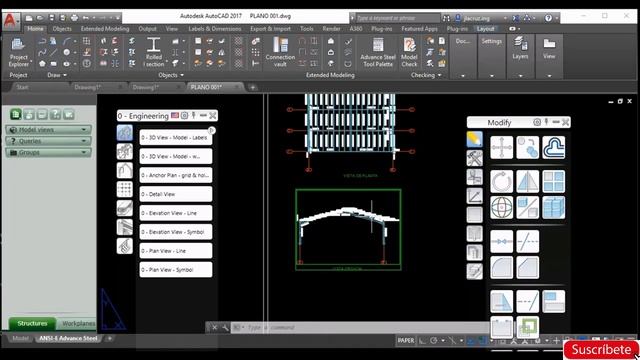Select the Move tool in Modify palette
This screenshot has width=640, height=360.
pos(501,147)
